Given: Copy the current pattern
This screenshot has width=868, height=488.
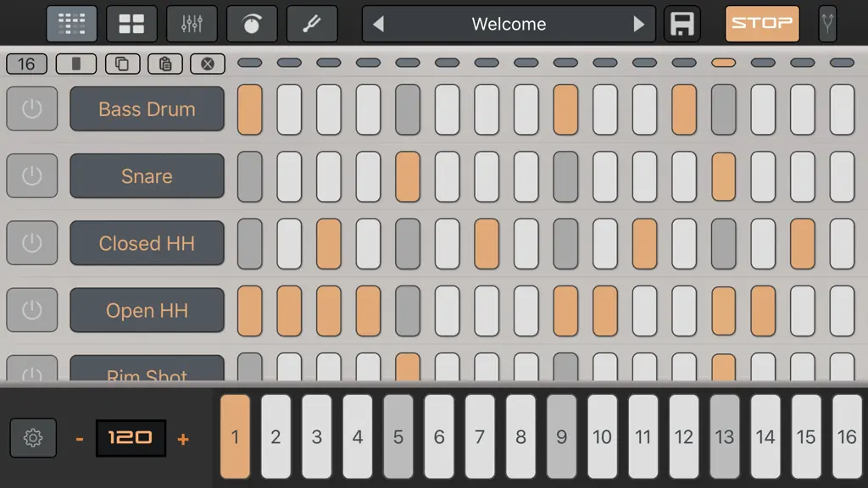Looking at the screenshot, I should coord(122,64).
